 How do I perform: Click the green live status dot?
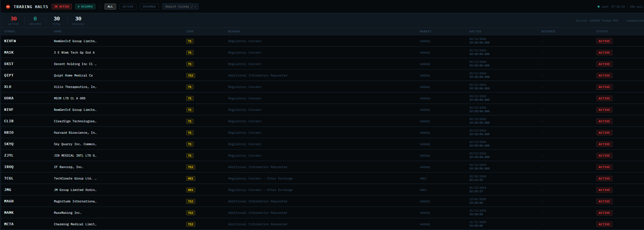[x=598, y=7]
